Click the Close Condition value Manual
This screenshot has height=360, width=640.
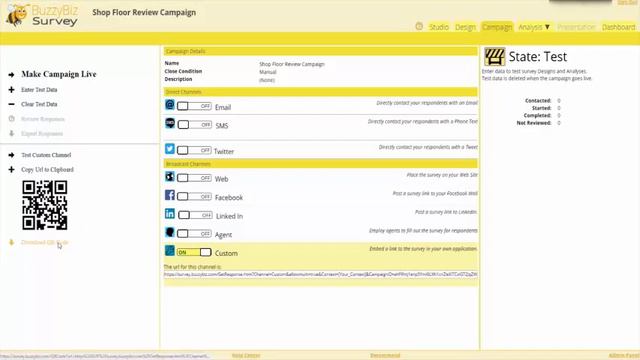268,72
